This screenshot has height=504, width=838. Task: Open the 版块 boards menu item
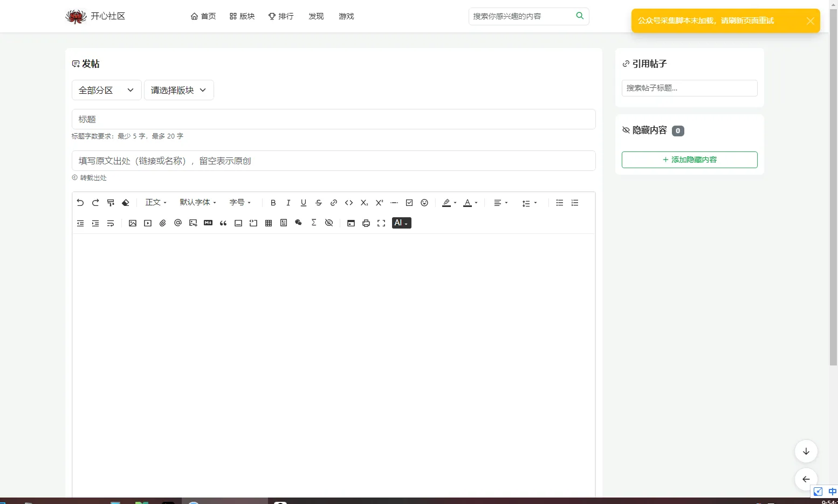pos(242,16)
